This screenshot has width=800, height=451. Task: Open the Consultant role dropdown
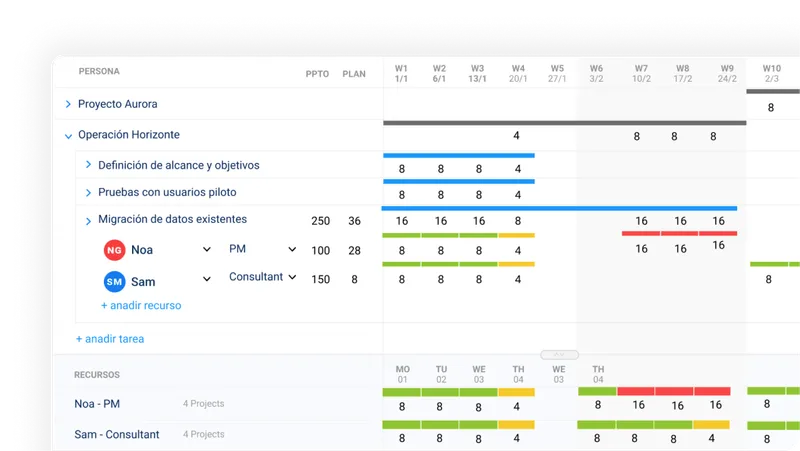click(292, 277)
